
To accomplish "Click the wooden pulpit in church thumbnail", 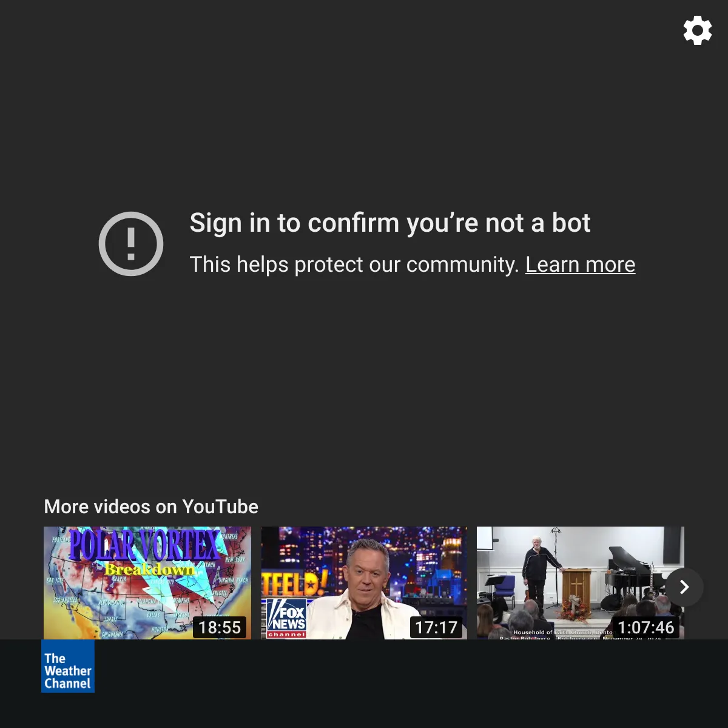I will 576,587.
